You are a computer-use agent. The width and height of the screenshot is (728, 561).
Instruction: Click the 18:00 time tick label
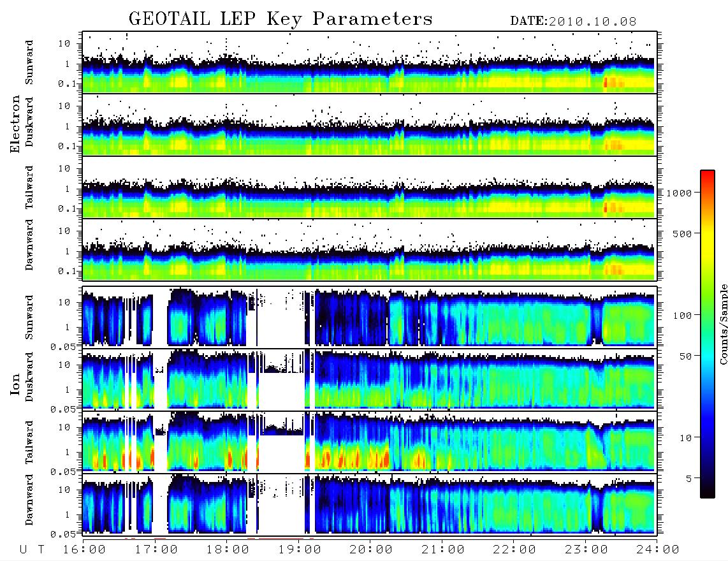(x=228, y=550)
